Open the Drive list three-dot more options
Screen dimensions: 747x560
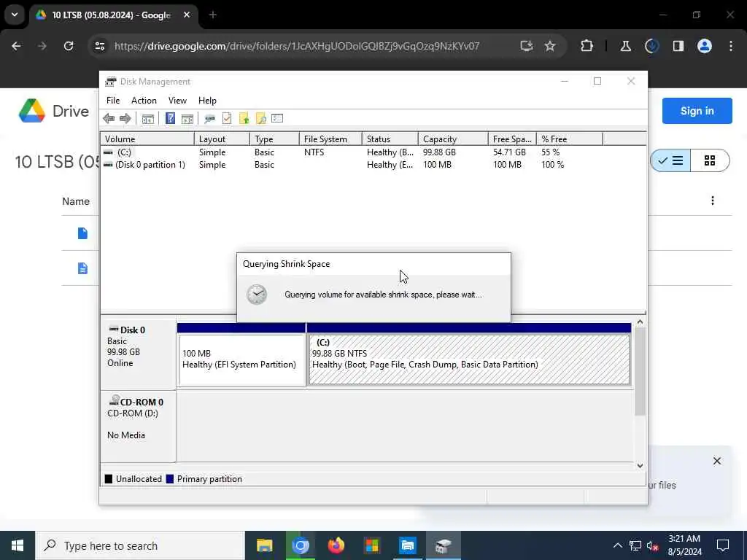click(713, 201)
